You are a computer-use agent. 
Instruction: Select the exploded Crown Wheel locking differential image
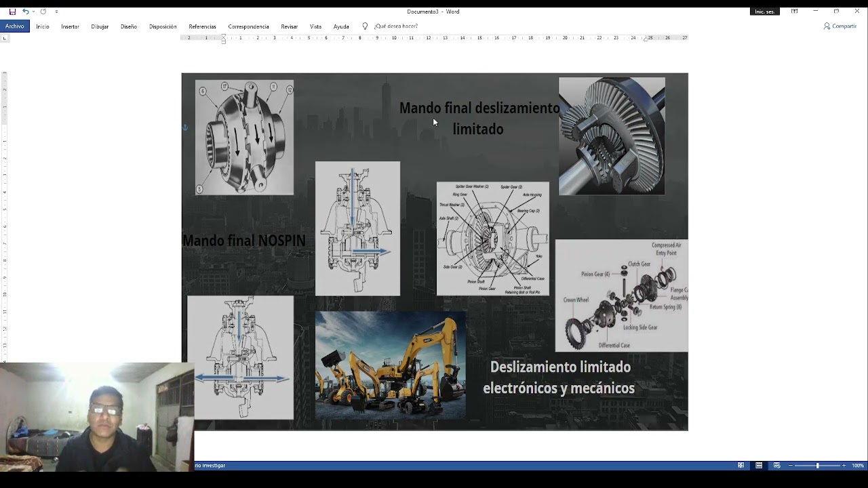[622, 296]
